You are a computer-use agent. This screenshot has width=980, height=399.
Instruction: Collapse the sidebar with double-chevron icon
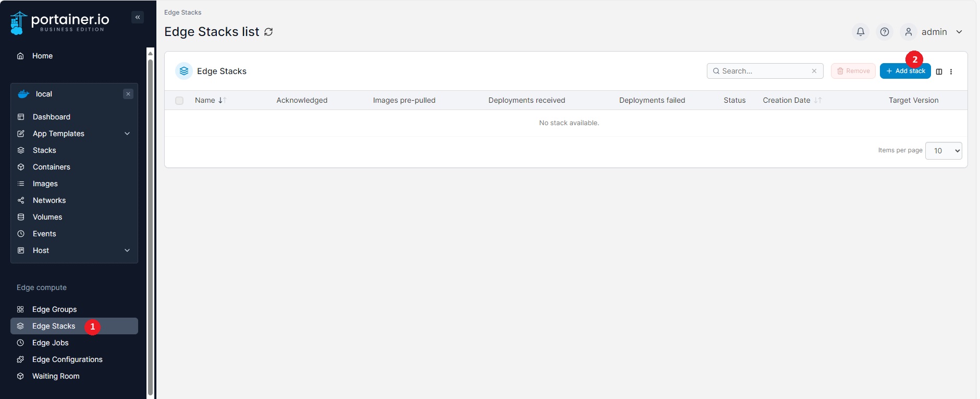click(138, 17)
